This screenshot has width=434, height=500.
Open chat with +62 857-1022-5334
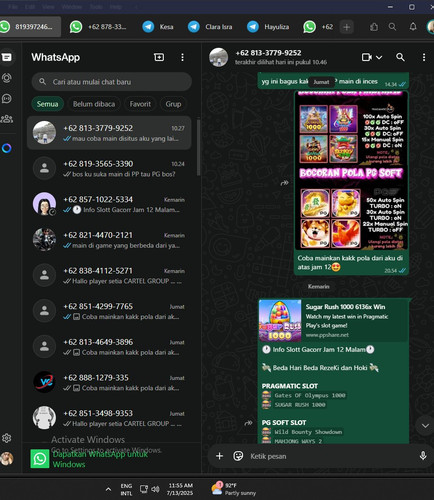pyautogui.click(x=109, y=204)
